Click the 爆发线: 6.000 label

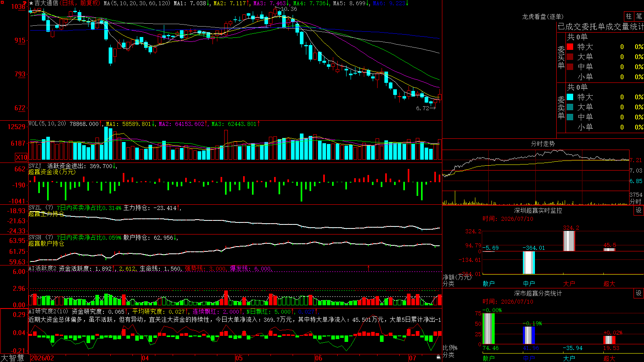250,268
